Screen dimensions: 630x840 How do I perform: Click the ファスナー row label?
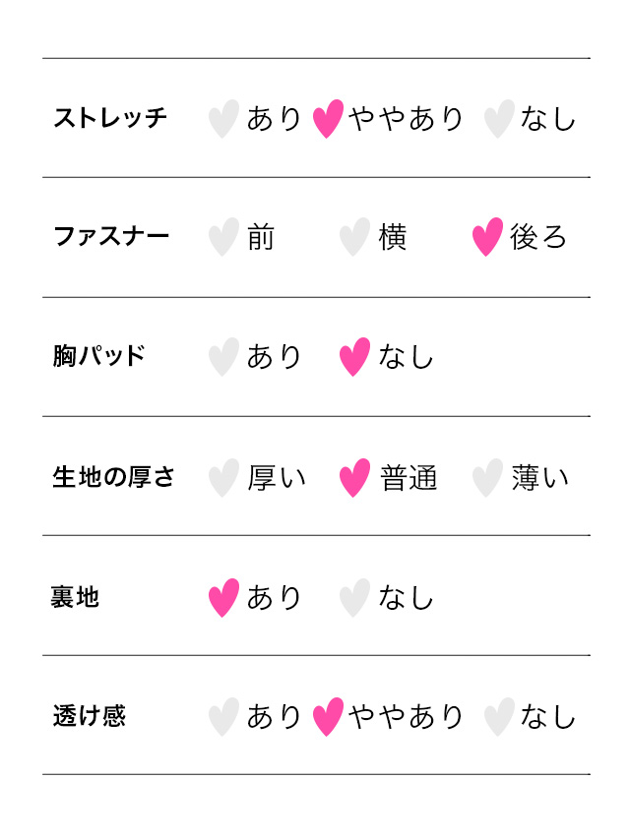click(x=111, y=236)
